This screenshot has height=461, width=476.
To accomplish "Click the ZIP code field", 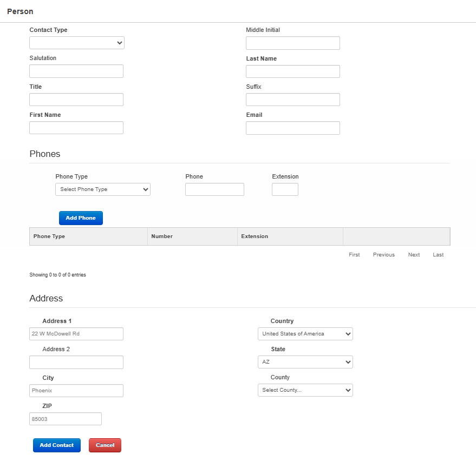I will (x=66, y=419).
